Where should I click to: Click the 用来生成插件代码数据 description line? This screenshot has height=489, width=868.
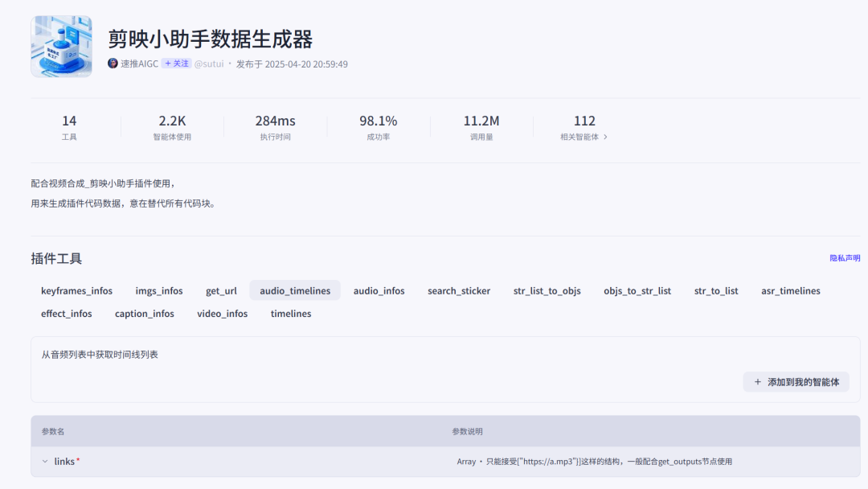[123, 203]
